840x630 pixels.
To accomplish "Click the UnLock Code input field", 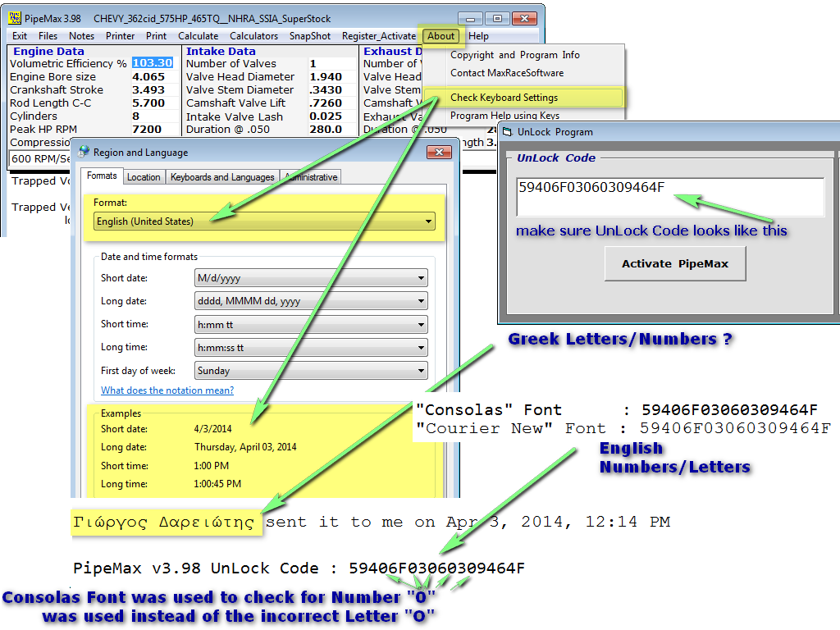I will (x=670, y=197).
